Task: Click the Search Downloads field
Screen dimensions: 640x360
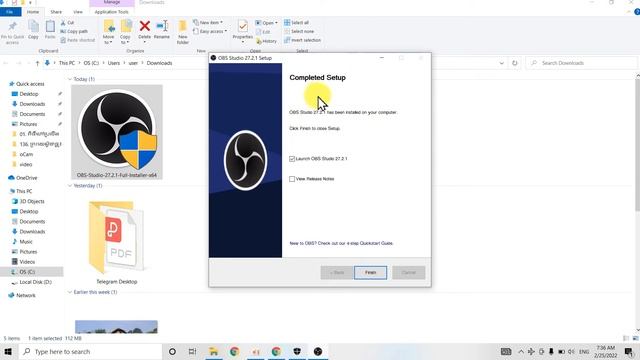Action: click(582, 63)
